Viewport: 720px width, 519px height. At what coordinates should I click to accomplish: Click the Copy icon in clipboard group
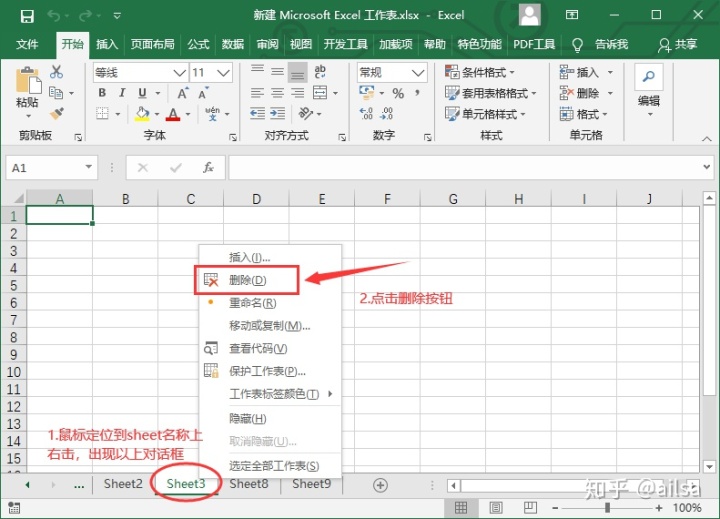[56, 93]
